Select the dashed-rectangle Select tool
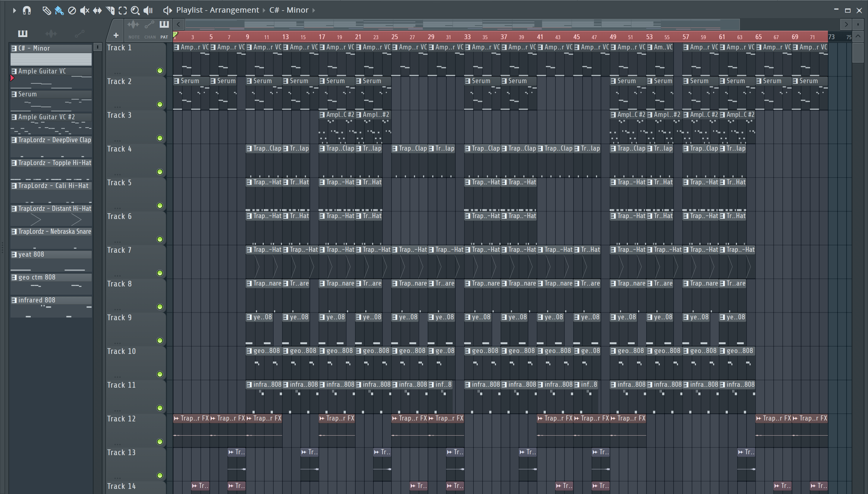 123,11
